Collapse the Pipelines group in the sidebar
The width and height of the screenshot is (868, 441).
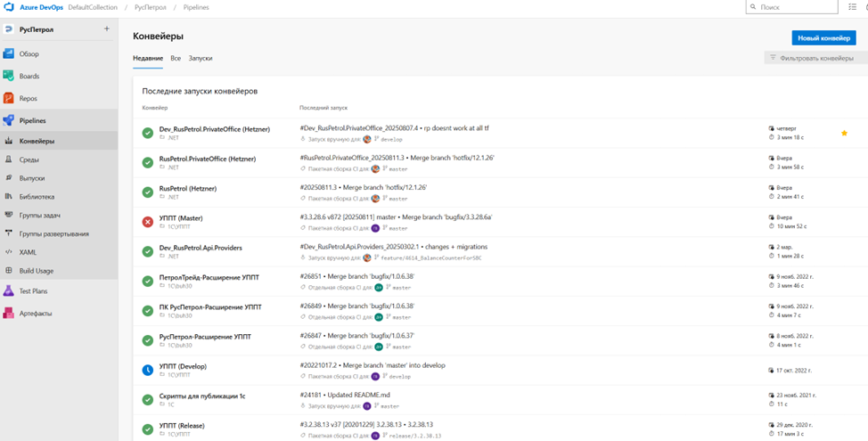(32, 120)
